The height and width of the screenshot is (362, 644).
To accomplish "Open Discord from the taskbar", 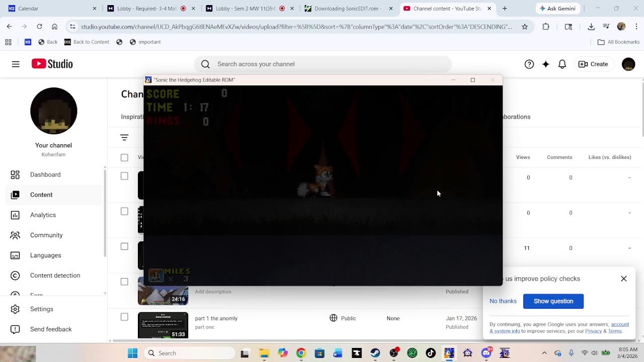I will (x=487, y=353).
